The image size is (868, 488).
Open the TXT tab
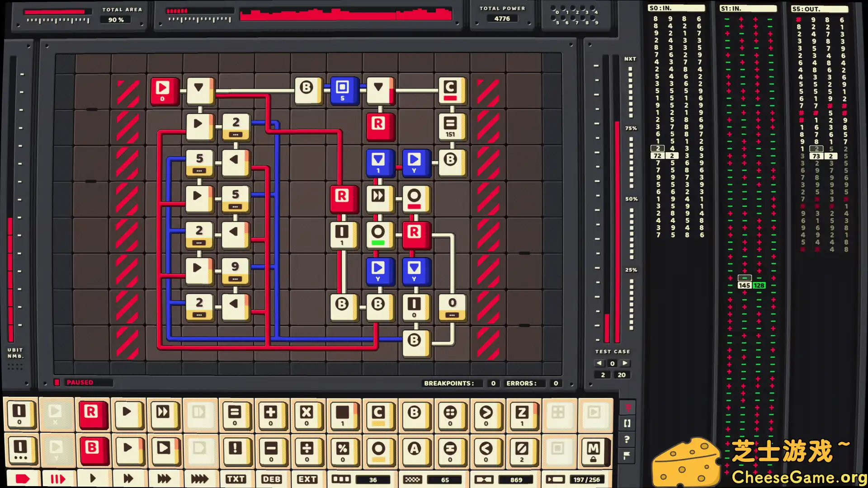(236, 479)
